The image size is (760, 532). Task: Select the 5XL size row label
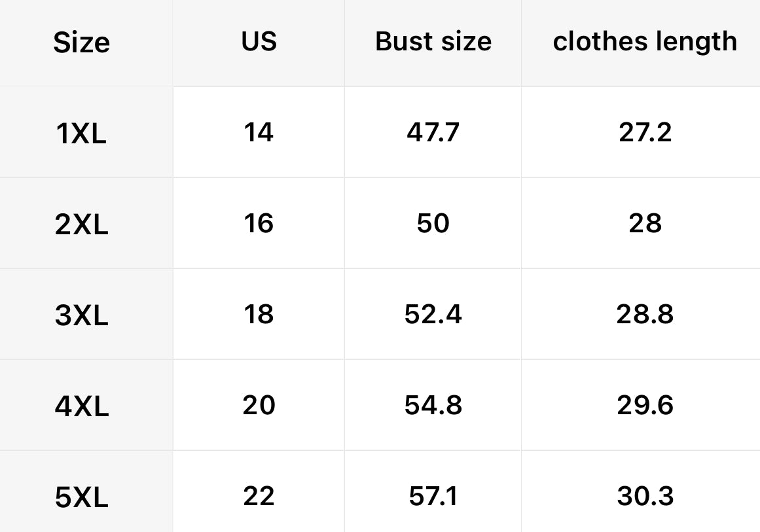(x=81, y=498)
